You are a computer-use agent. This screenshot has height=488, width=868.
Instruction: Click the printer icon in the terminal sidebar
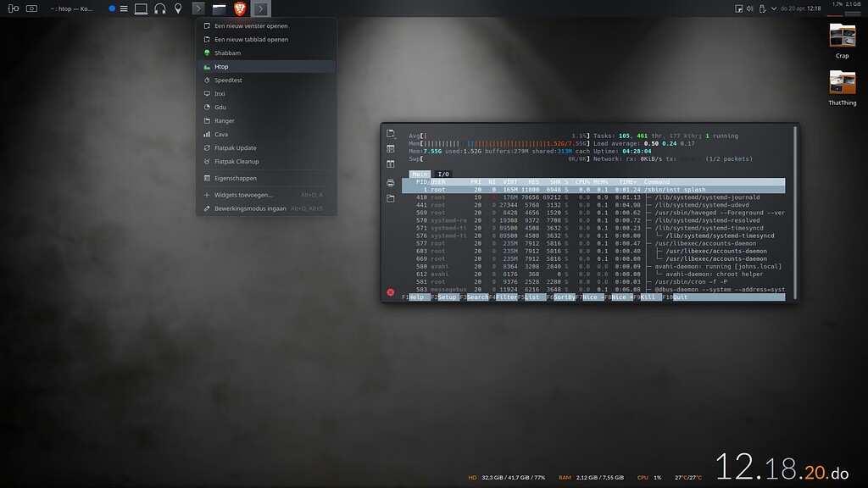click(x=391, y=182)
